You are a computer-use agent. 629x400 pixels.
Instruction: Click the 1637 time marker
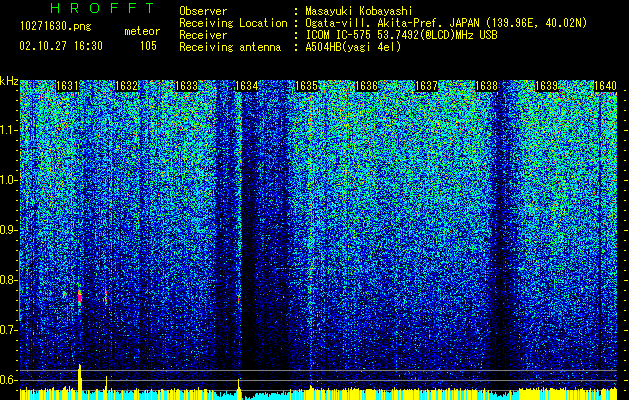[x=426, y=86]
